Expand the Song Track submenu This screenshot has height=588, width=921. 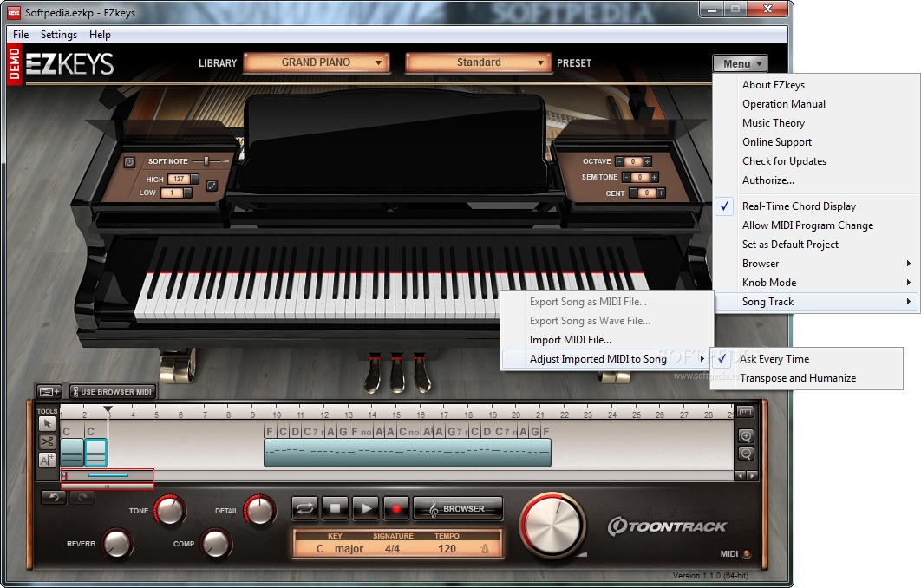click(x=817, y=302)
